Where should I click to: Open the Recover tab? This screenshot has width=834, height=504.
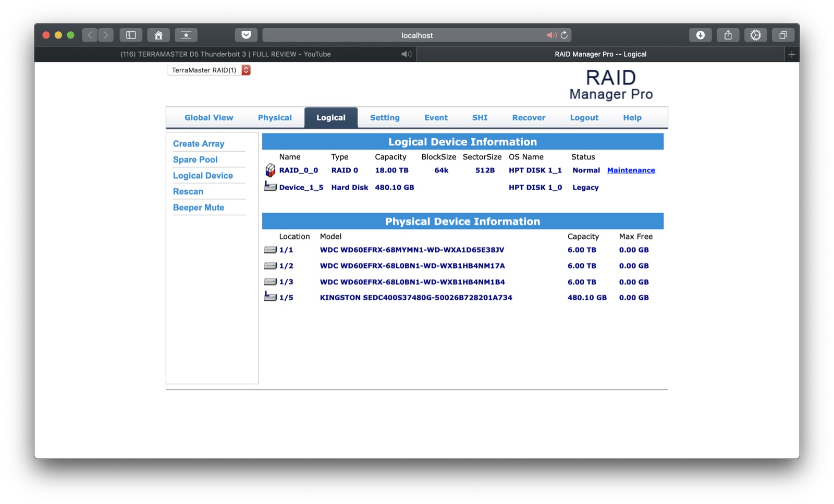pyautogui.click(x=529, y=118)
